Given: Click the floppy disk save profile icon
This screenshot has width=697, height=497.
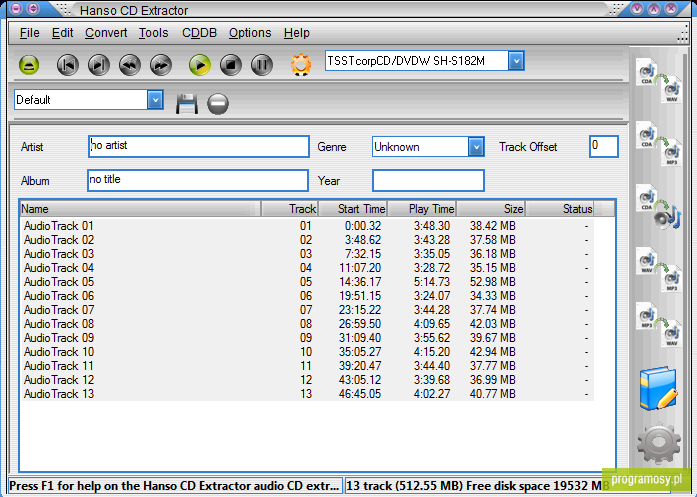Looking at the screenshot, I should (187, 104).
